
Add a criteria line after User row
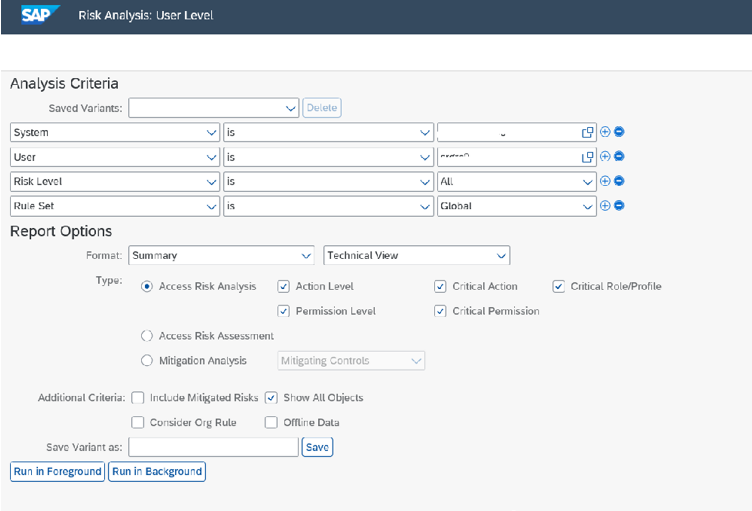605,156
